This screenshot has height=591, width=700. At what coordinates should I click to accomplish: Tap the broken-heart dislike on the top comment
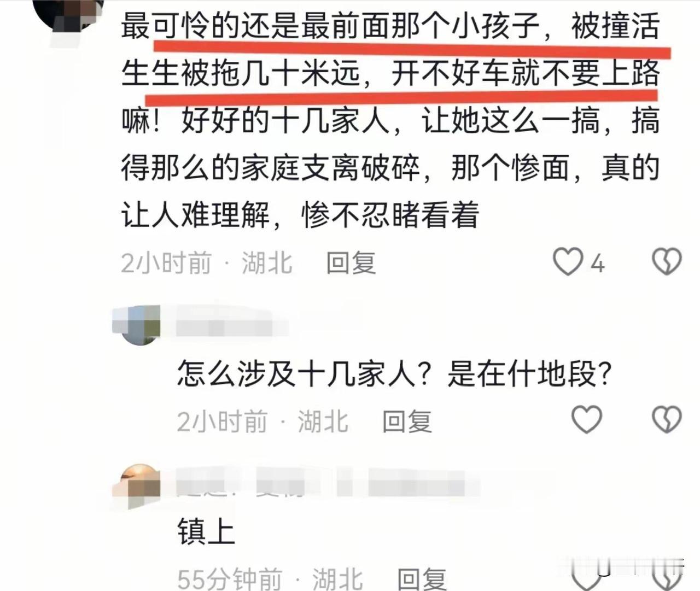click(667, 262)
